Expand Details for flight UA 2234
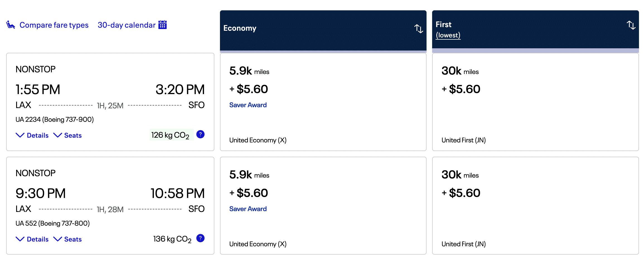 click(32, 135)
